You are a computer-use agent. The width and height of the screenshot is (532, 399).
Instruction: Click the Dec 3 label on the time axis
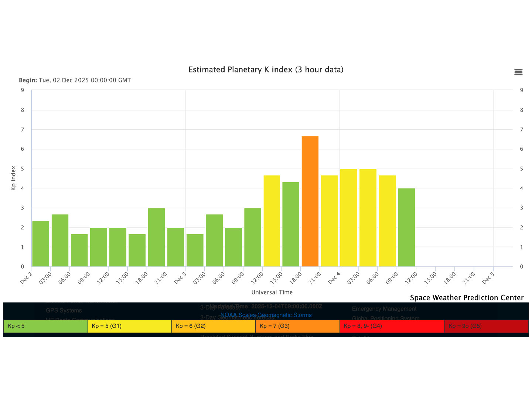pos(180,278)
